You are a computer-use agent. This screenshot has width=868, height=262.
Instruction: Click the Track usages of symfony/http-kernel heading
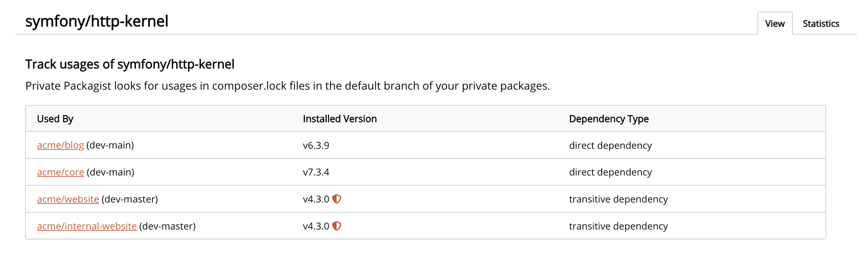pos(130,64)
